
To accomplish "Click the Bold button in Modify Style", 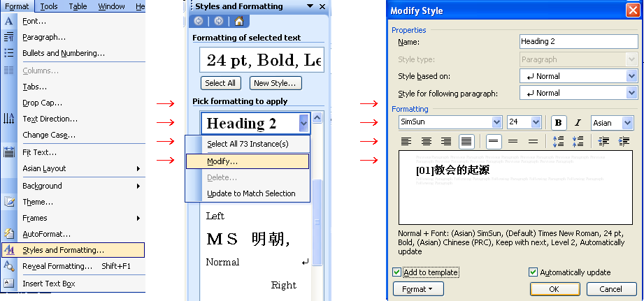I will pyautogui.click(x=558, y=123).
